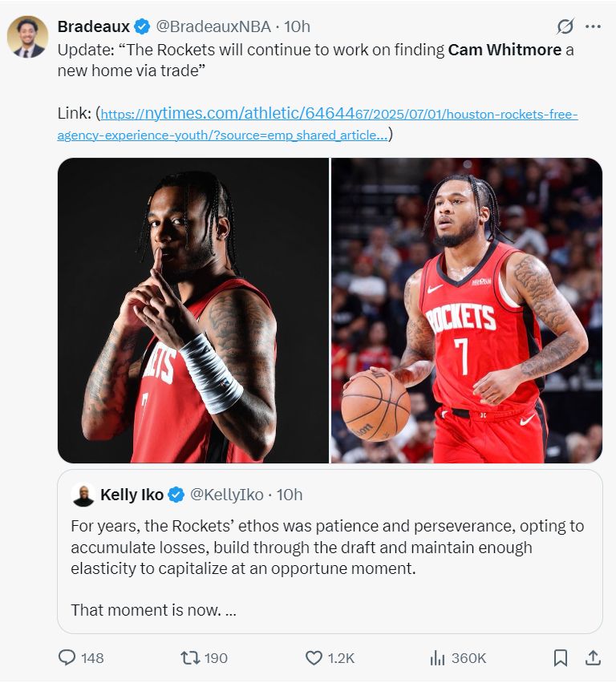Open the three-dot more options menu

coord(594,26)
